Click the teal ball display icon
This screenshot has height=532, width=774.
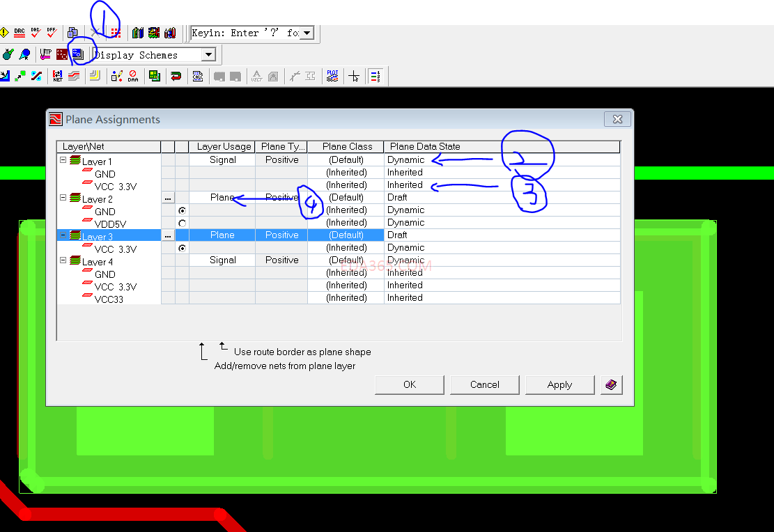8,54
